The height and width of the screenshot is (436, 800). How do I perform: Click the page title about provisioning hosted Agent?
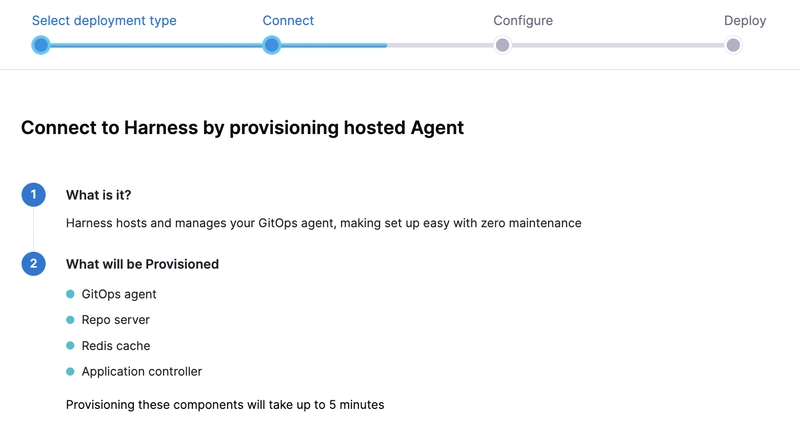(242, 127)
